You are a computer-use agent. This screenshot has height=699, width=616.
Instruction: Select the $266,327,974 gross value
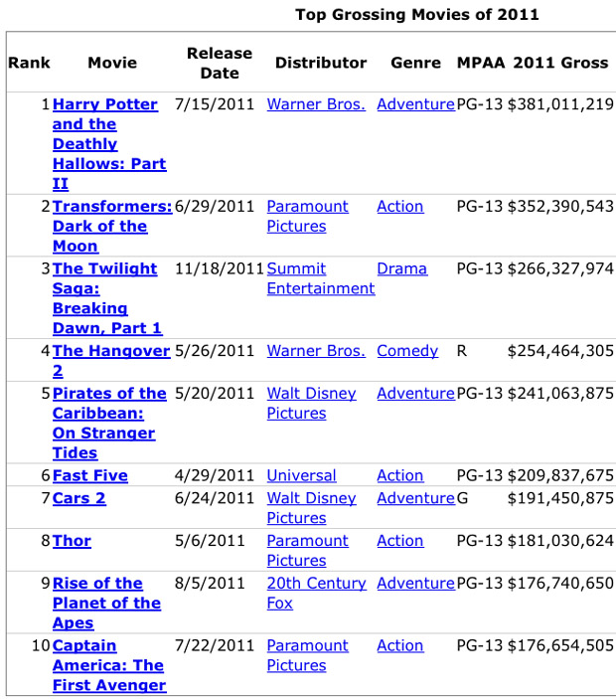[x=560, y=268]
